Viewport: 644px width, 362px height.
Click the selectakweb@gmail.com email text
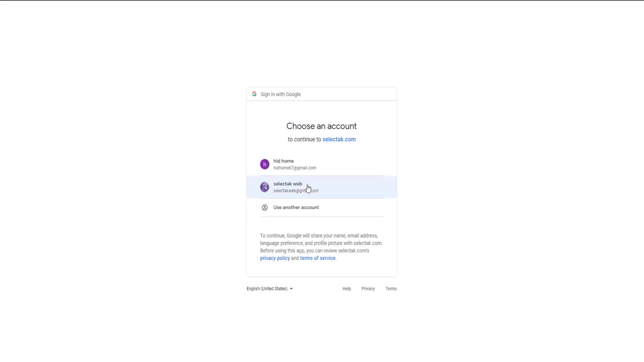coord(296,191)
